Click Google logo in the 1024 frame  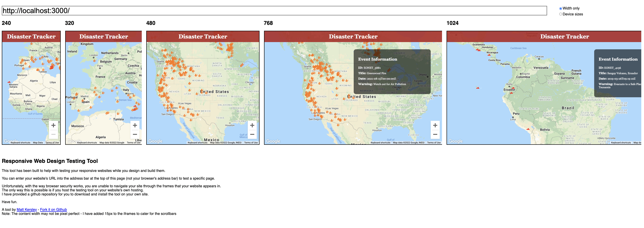click(x=456, y=141)
